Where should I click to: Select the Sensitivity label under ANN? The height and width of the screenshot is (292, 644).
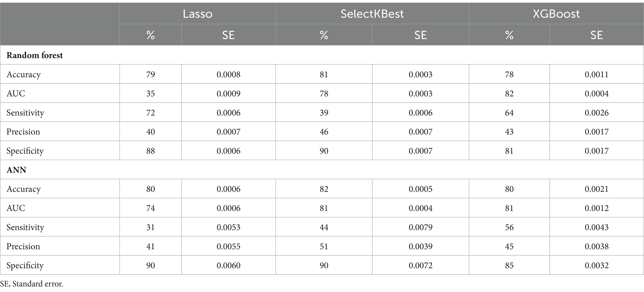tap(25, 227)
